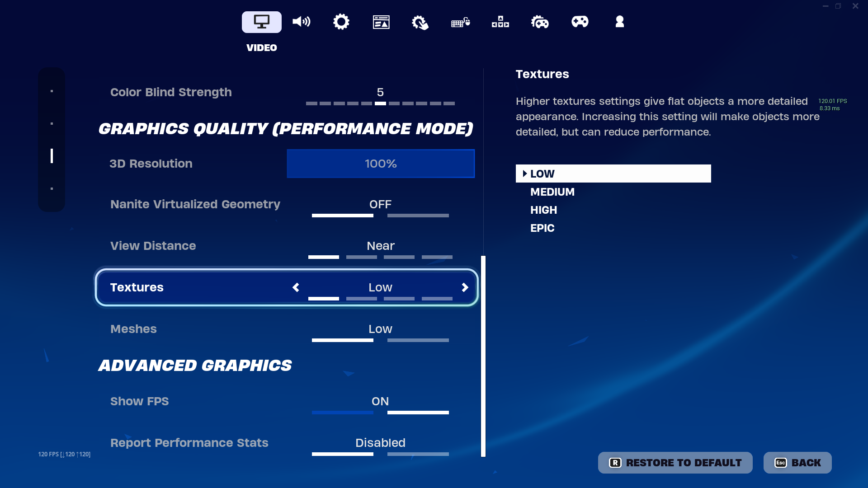Viewport: 868px width, 488px height.
Task: Adjust the Color Blind Strength slider
Action: [x=380, y=103]
